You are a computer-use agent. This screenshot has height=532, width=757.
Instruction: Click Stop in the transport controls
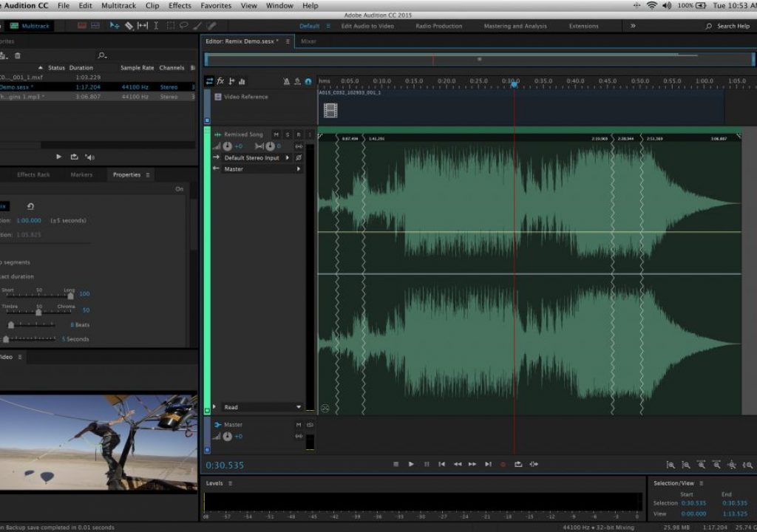tap(396, 465)
